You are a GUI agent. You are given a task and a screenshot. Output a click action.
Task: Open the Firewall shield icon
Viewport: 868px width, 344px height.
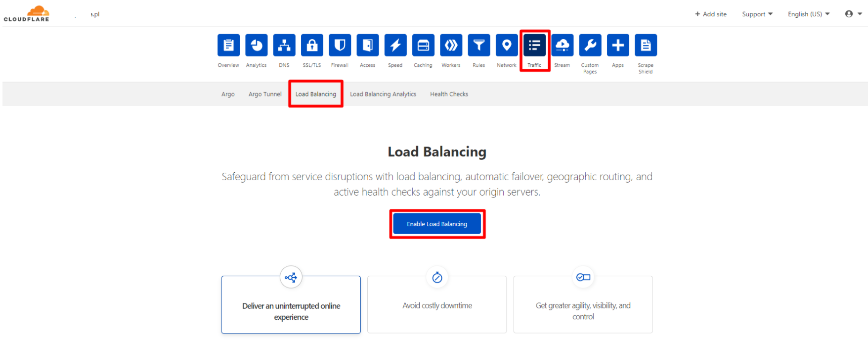340,46
